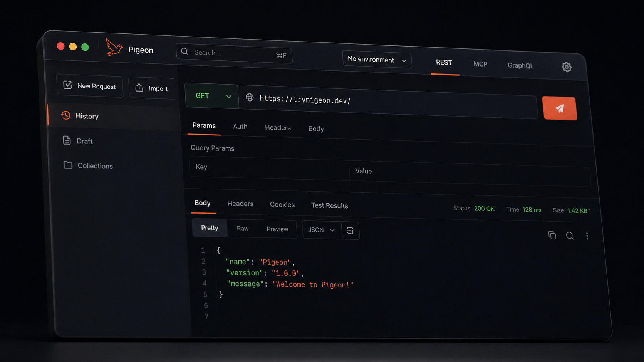Select the Pretty view mode
This screenshot has width=644, height=362.
pyautogui.click(x=210, y=228)
